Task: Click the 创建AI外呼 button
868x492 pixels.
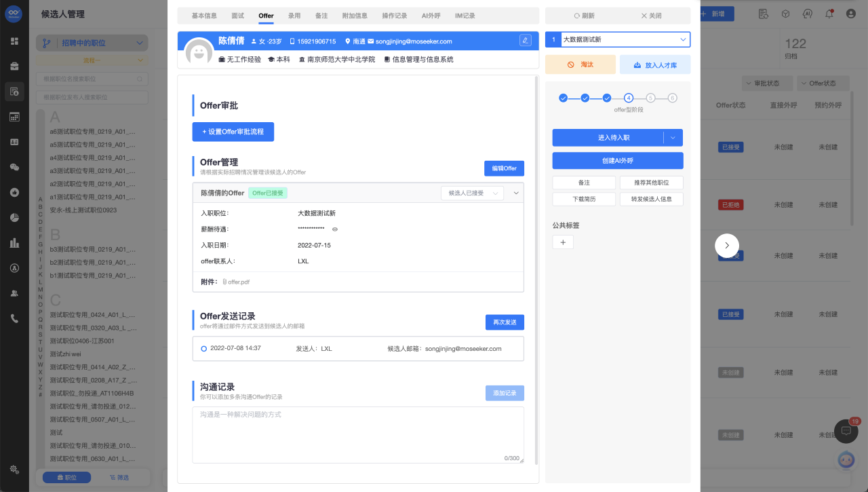Action: (x=618, y=160)
